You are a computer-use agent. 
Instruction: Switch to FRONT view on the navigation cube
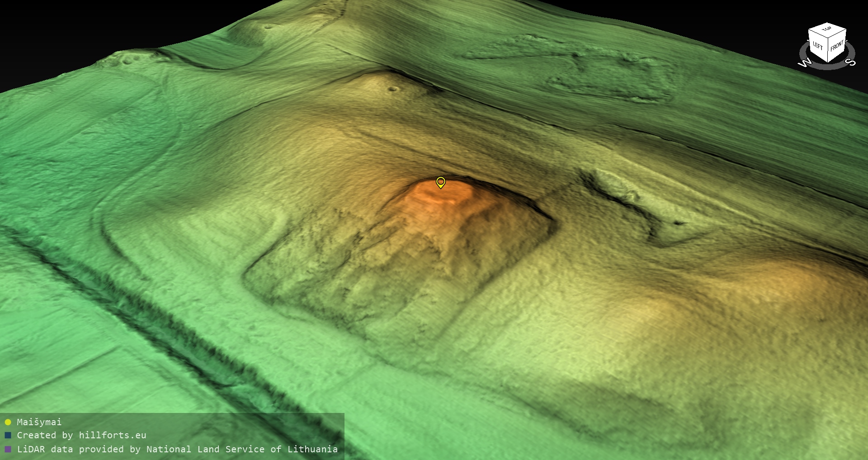pyautogui.click(x=837, y=45)
